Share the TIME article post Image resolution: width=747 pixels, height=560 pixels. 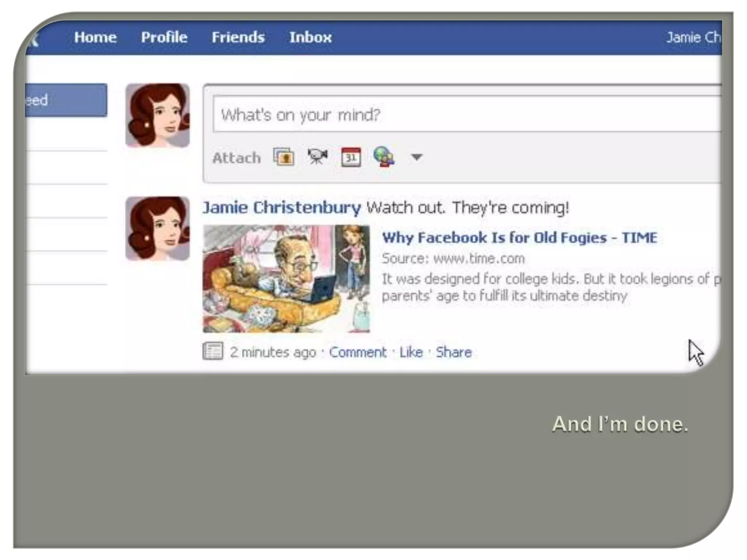click(454, 352)
